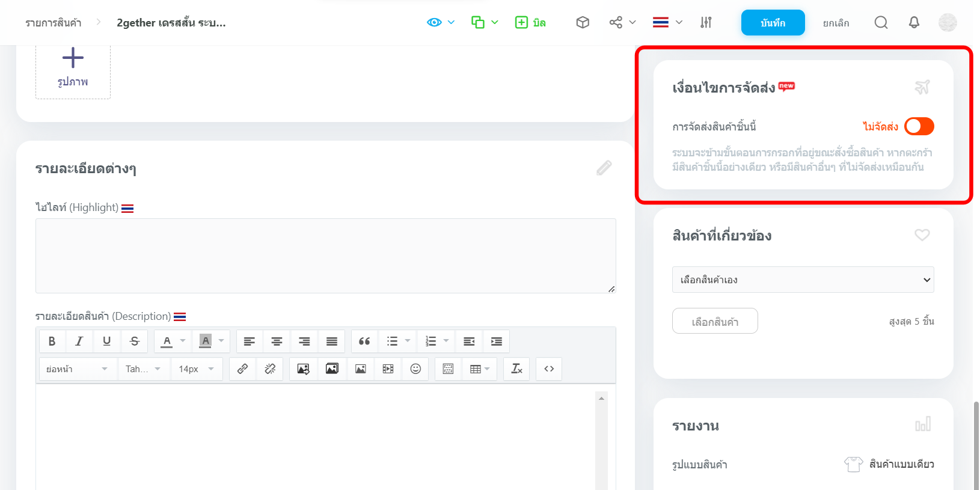
Task: Insert blockquote with quote icon
Action: point(364,341)
